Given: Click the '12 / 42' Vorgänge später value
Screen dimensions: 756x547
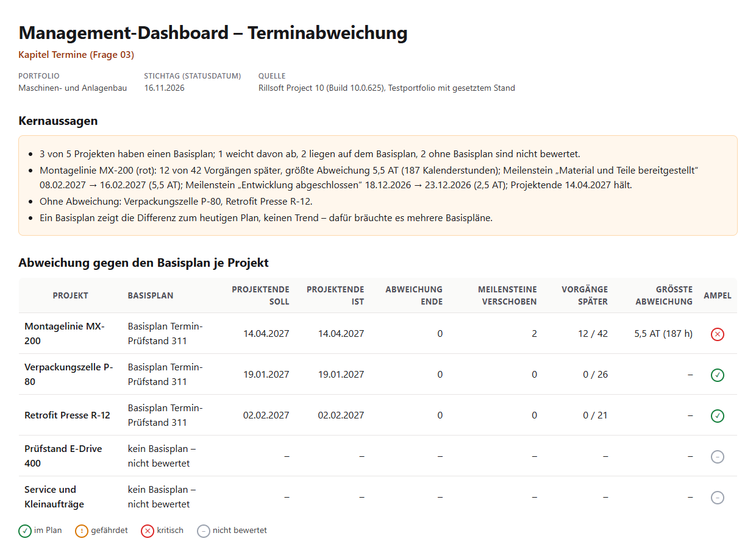Looking at the screenshot, I should [593, 334].
